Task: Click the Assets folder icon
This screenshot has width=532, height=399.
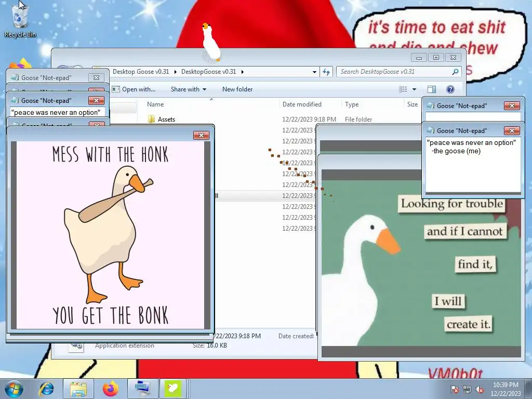Action: coord(151,119)
